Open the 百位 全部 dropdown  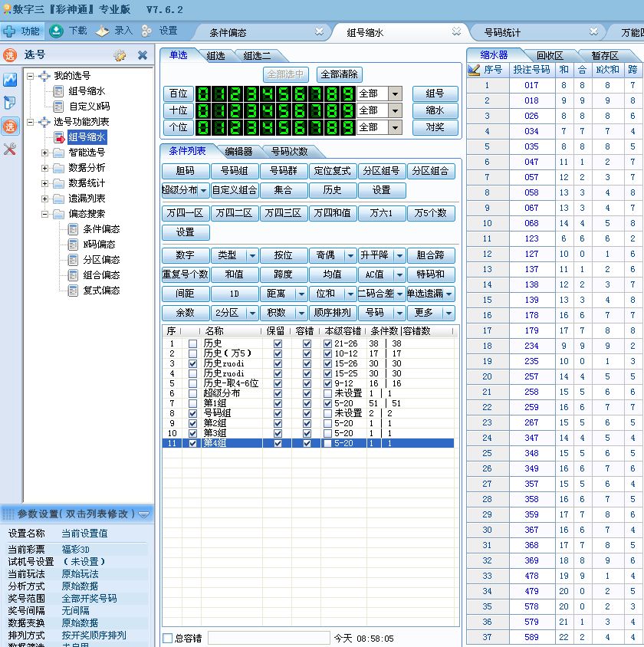tap(395, 94)
